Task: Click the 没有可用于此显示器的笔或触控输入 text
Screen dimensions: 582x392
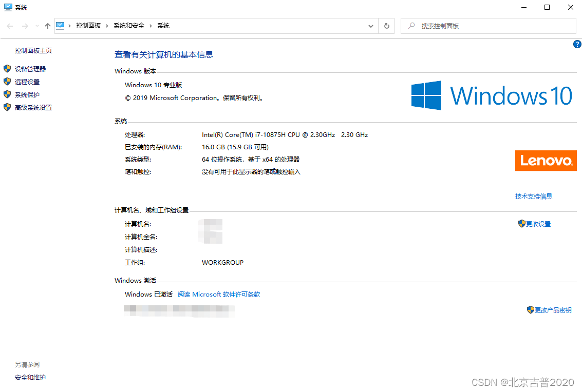Action: (x=251, y=172)
